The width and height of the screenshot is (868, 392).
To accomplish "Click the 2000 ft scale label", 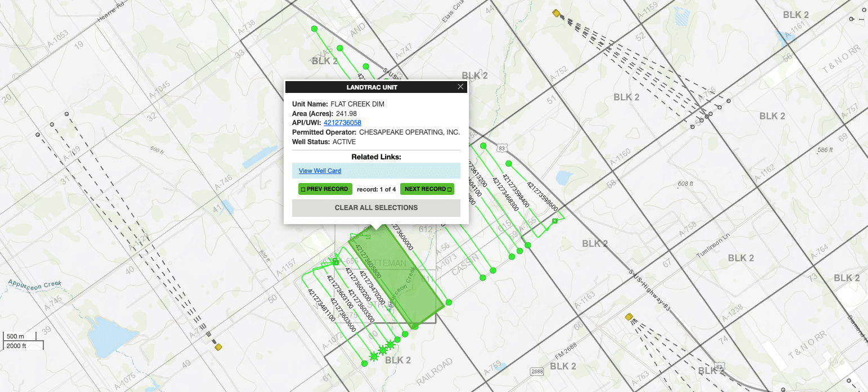I will (17, 346).
